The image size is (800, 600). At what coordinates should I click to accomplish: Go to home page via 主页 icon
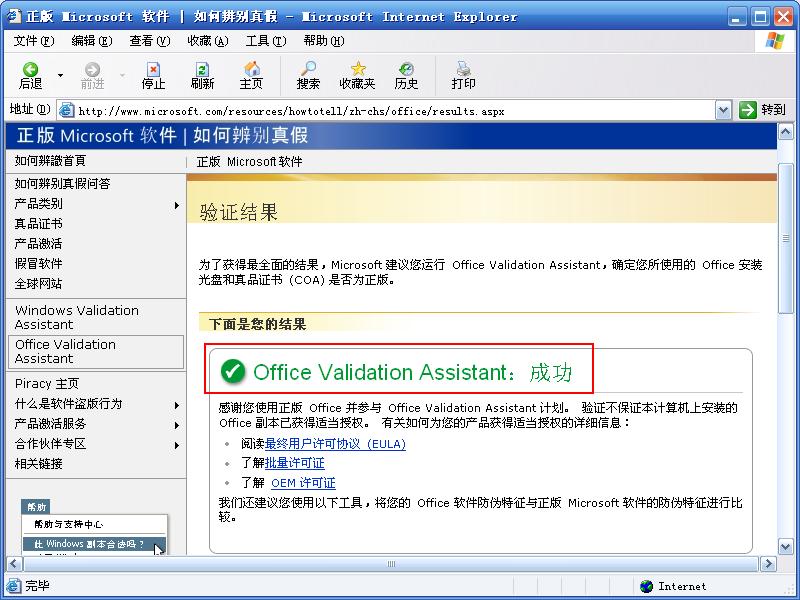251,76
